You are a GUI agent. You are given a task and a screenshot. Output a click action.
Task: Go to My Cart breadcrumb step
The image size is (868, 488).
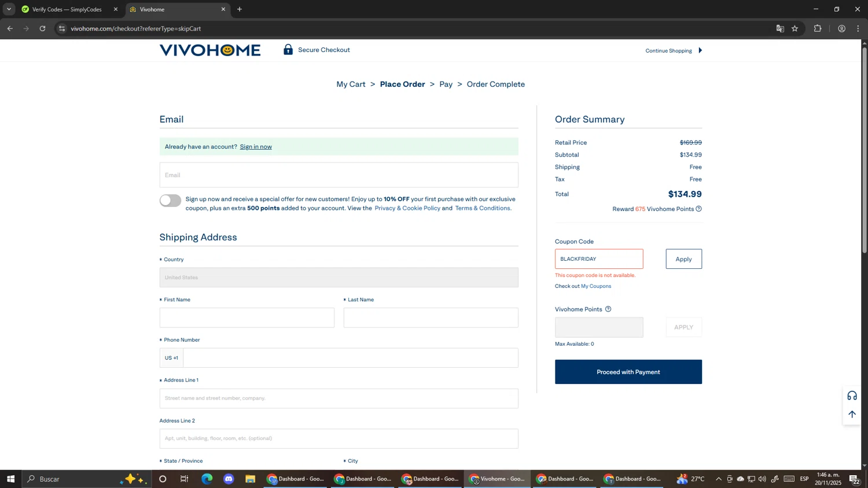tap(351, 84)
